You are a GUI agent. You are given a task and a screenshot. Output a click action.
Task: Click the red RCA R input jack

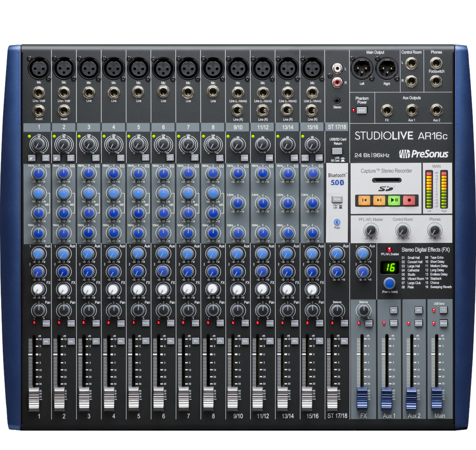click(x=337, y=82)
